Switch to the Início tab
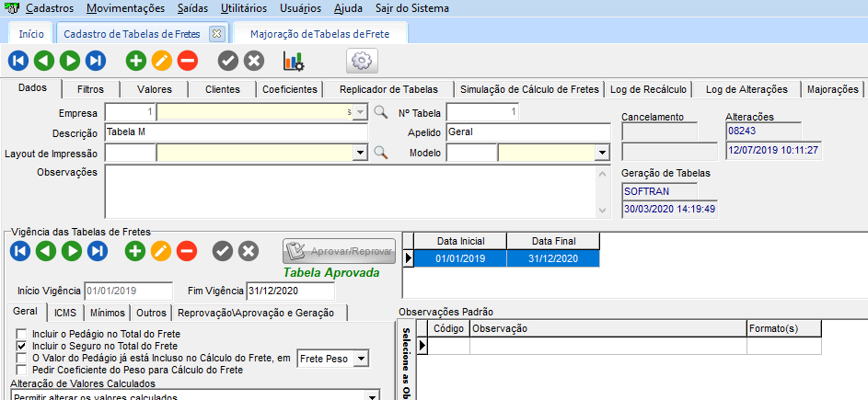Viewport: 868px width, 400px height. pos(31,34)
